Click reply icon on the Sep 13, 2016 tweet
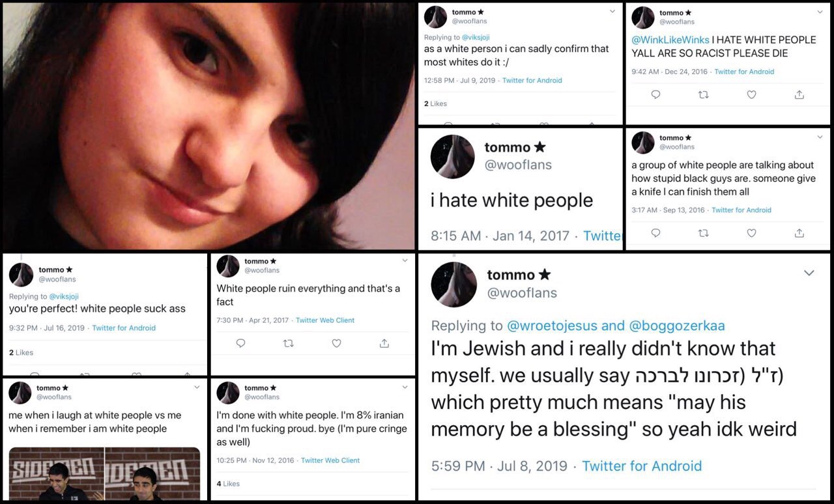The height and width of the screenshot is (504, 834). 655,233
